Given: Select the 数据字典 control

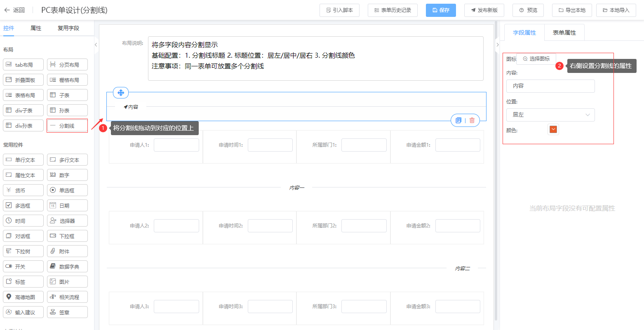Looking at the screenshot, I should pyautogui.click(x=67, y=267).
